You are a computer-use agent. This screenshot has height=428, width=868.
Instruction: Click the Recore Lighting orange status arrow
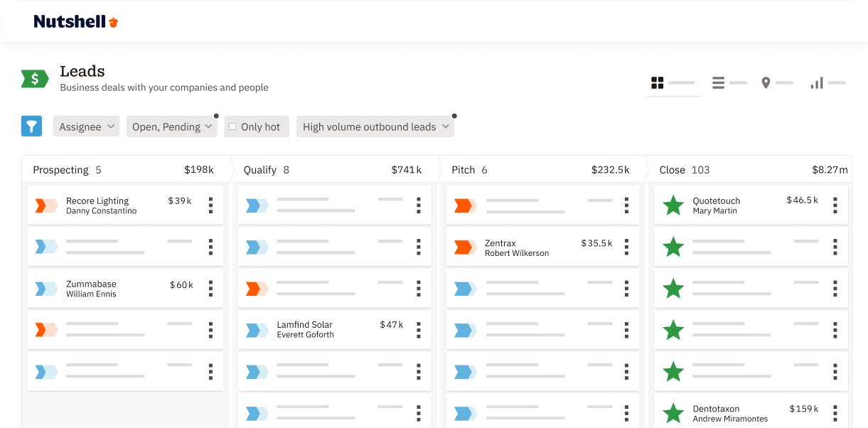tap(46, 205)
